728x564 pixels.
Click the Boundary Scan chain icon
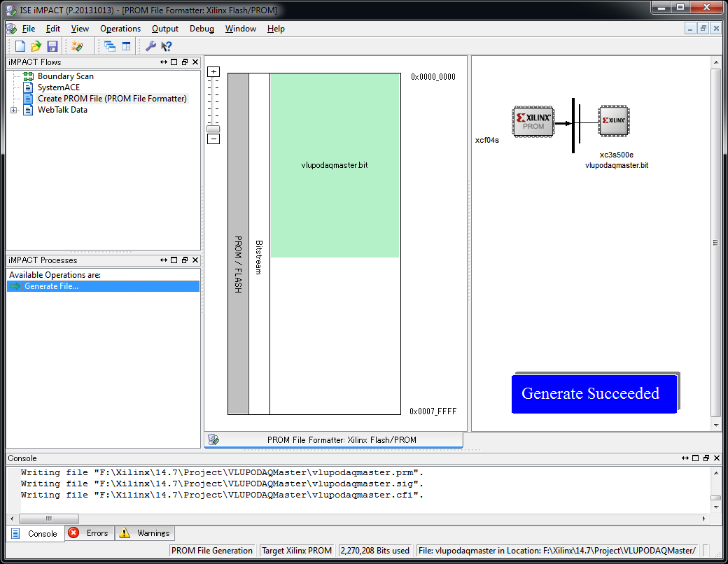[28, 76]
